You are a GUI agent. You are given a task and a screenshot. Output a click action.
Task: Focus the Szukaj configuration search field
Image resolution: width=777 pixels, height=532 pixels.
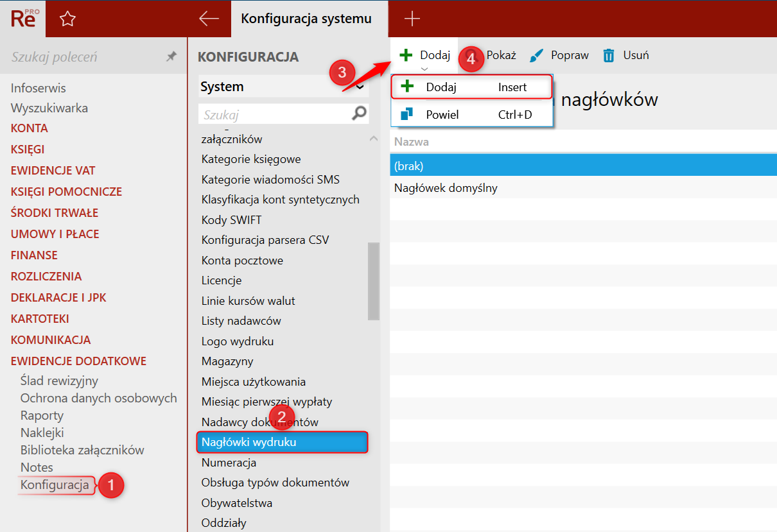point(283,115)
